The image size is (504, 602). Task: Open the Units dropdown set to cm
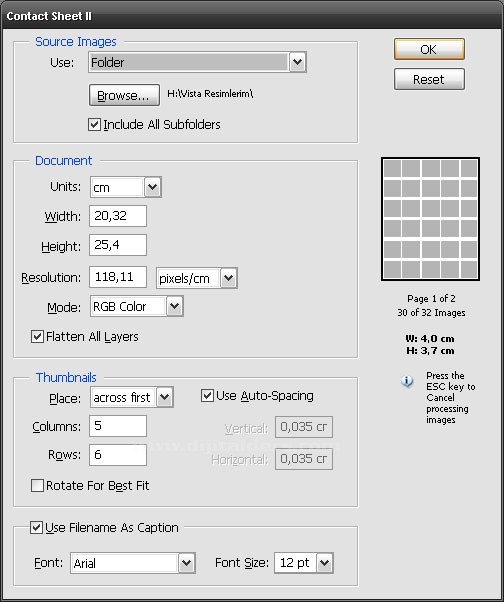[x=126, y=187]
